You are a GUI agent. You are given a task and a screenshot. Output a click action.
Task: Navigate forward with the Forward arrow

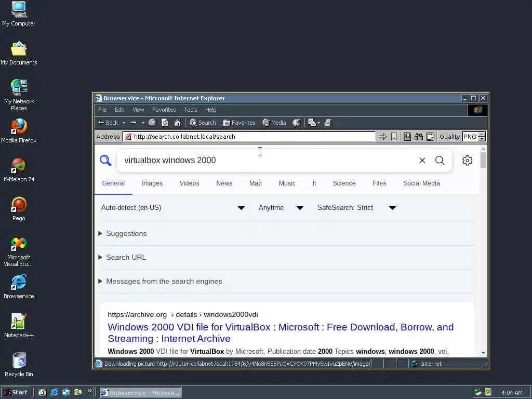(134, 123)
